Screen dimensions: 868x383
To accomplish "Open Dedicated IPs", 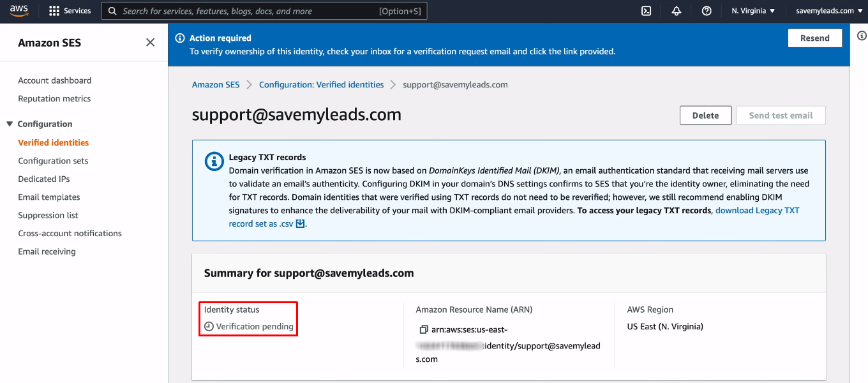I will [44, 179].
